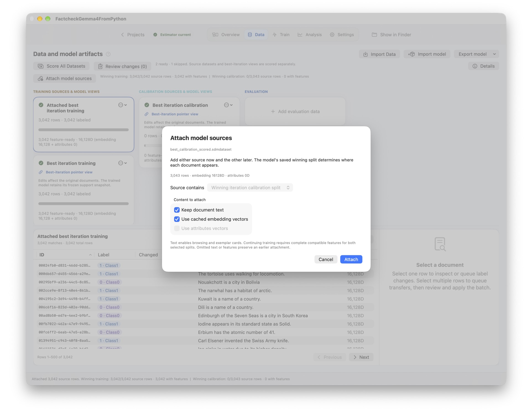Click progress bar on Attached best iteration training card
This screenshot has height=411, width=532.
(84, 130)
